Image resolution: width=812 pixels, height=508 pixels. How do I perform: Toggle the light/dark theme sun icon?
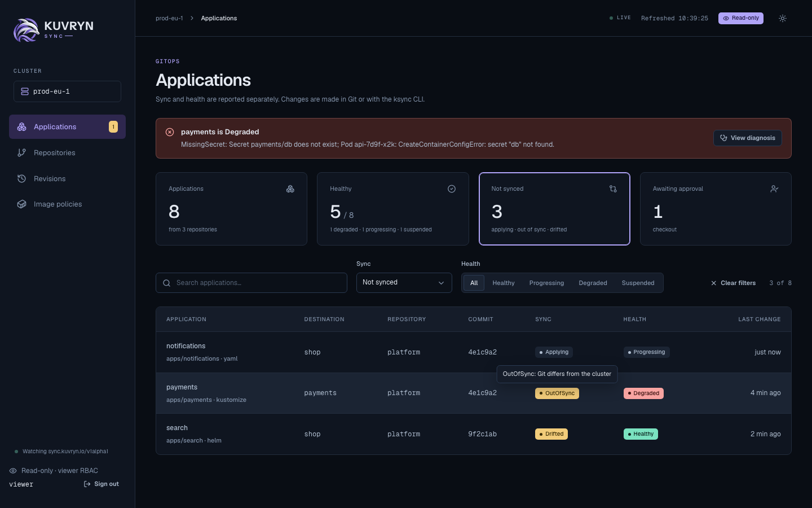tap(783, 18)
